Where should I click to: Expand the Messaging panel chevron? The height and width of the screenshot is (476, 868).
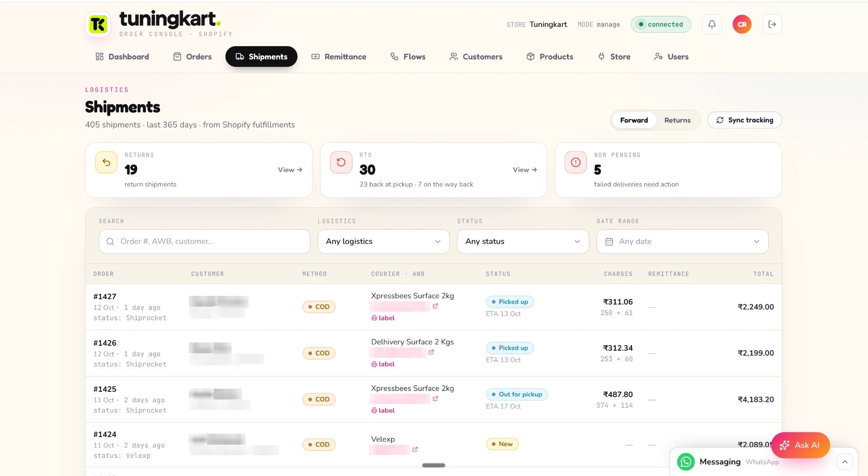click(845, 462)
